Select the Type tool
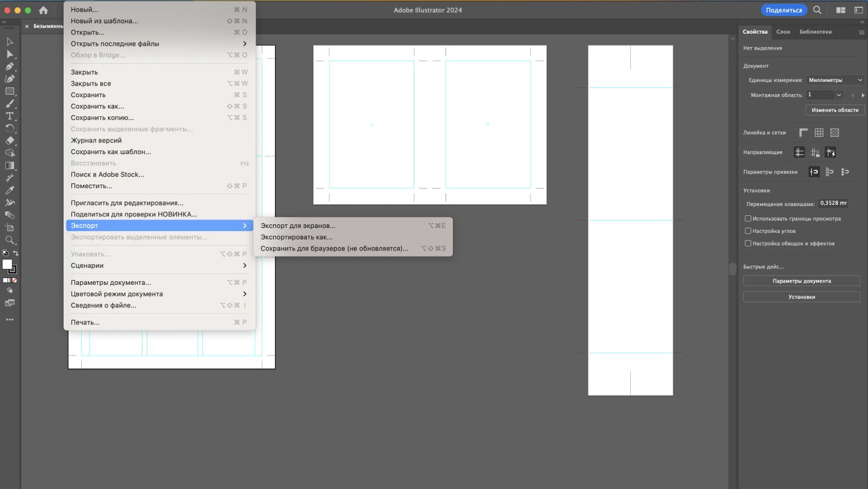The height and width of the screenshot is (489, 868). 10,116
